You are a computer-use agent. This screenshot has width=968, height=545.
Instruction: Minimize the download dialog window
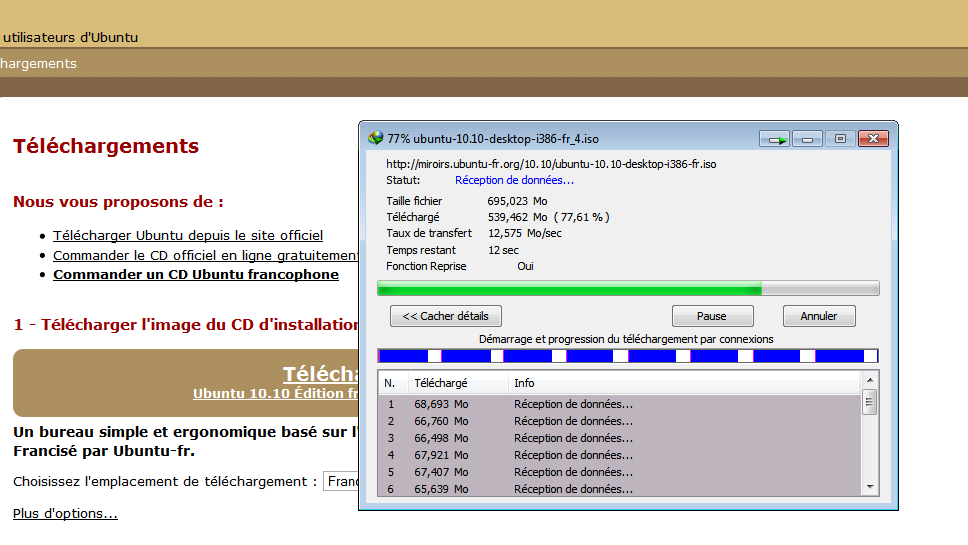coord(807,139)
